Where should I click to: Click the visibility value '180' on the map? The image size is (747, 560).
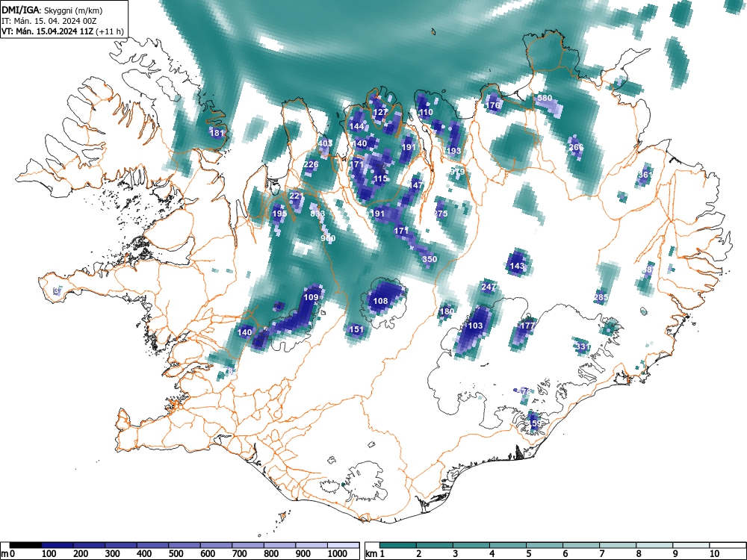coord(447,312)
